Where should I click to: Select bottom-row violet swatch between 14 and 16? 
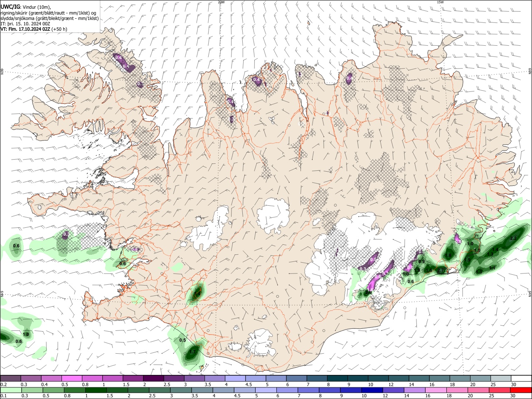click(414, 390)
